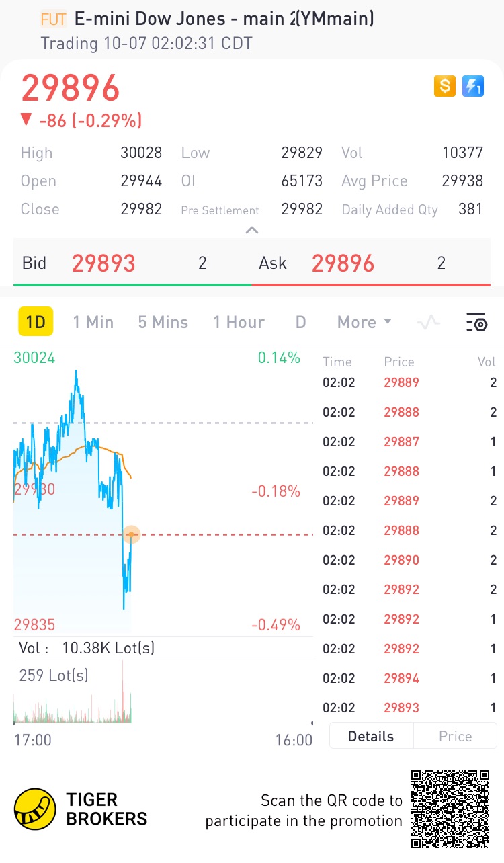The height and width of the screenshot is (863, 504).
Task: Tap the Bid price 29893
Action: (x=103, y=263)
